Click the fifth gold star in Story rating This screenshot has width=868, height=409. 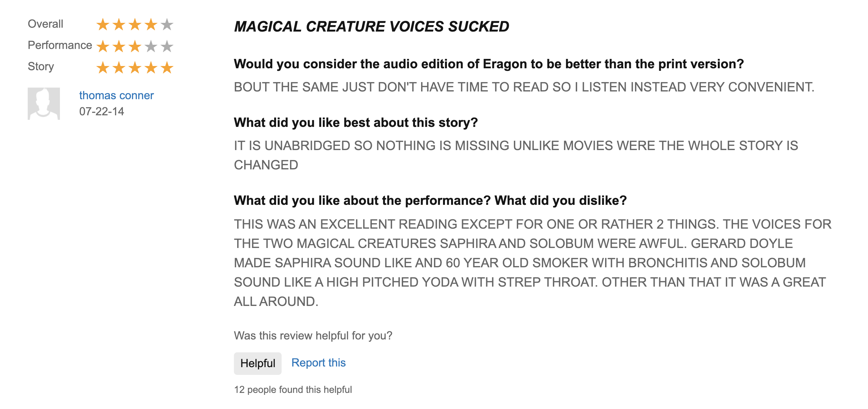pos(167,68)
